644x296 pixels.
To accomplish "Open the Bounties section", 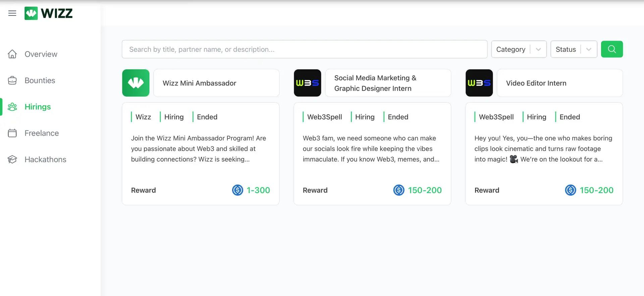I will [40, 81].
